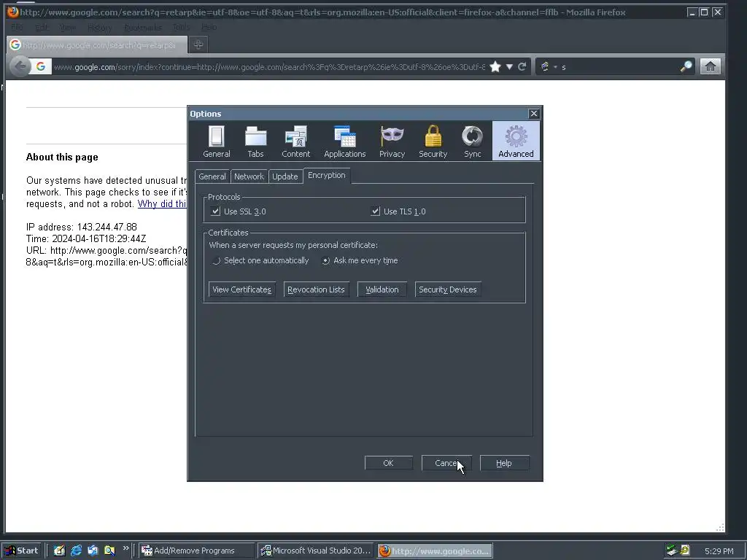Switch to the Network sub-tab
Screen dimensions: 747x560
click(249, 176)
